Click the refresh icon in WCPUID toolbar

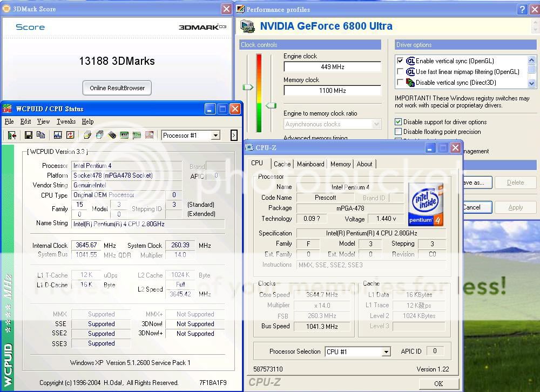point(70,135)
